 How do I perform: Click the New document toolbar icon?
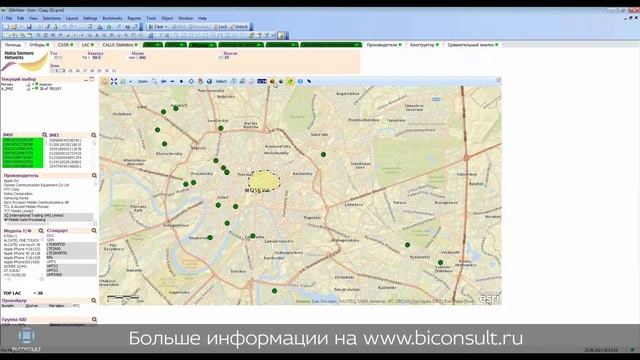coord(7,27)
